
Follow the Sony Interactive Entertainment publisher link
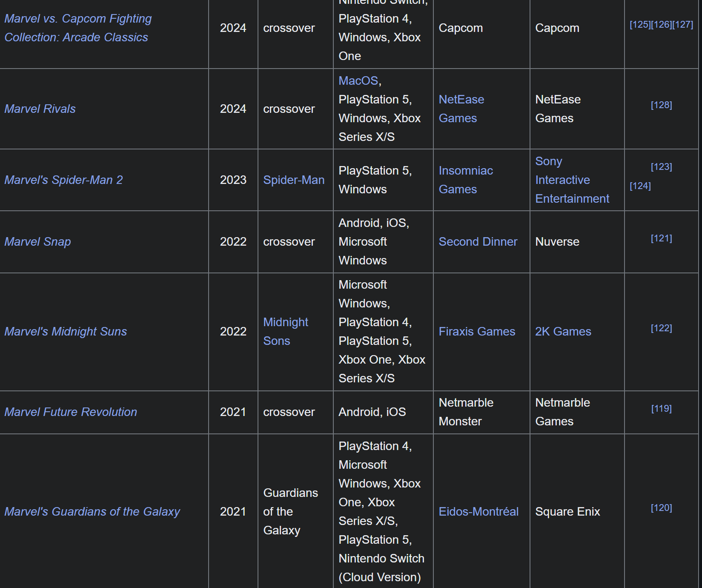coord(572,180)
